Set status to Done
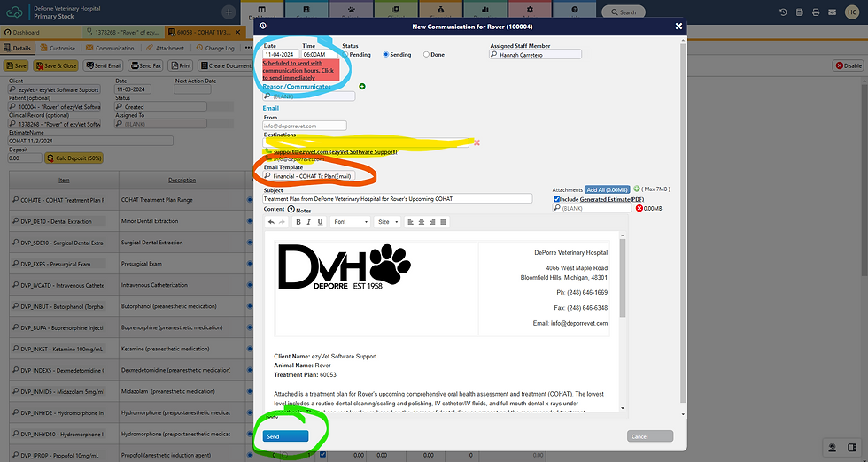 (x=426, y=54)
